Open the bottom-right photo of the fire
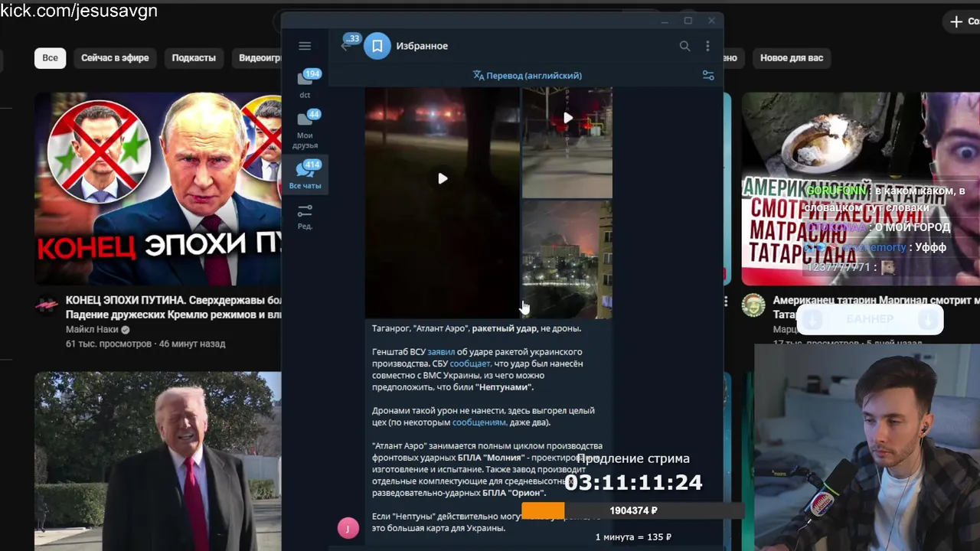The image size is (980, 551). coord(567,259)
